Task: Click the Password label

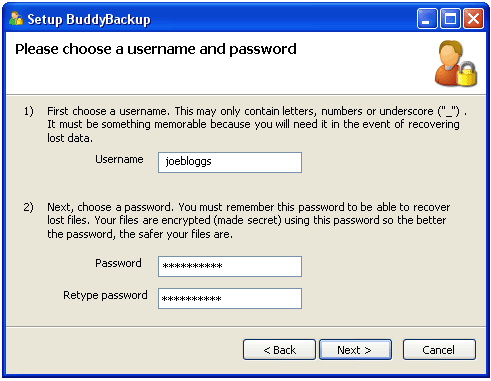Action: pos(118,263)
